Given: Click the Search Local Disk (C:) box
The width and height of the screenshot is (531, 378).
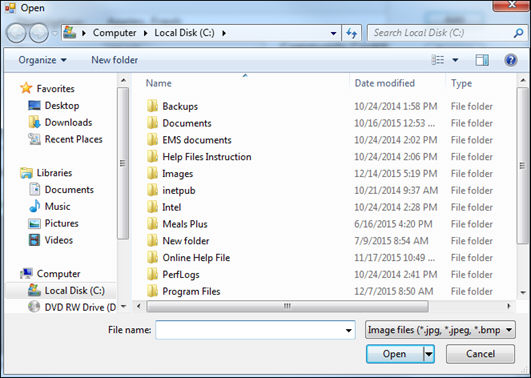Looking at the screenshot, I should (440, 33).
